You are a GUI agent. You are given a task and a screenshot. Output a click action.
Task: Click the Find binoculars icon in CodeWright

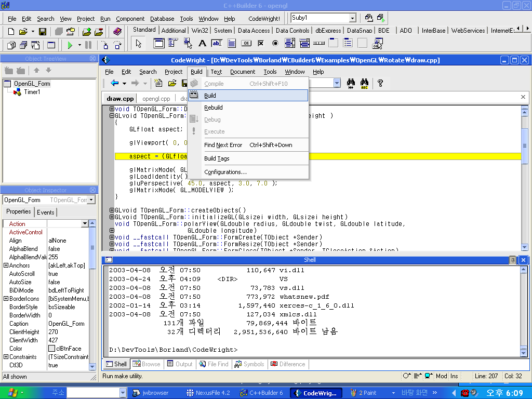351,83
